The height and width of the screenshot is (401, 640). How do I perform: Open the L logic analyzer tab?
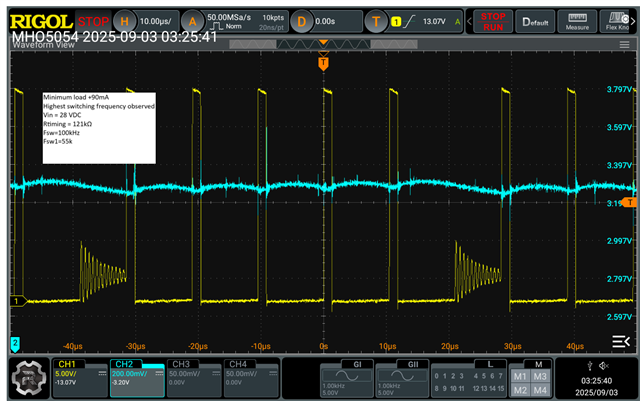point(490,364)
